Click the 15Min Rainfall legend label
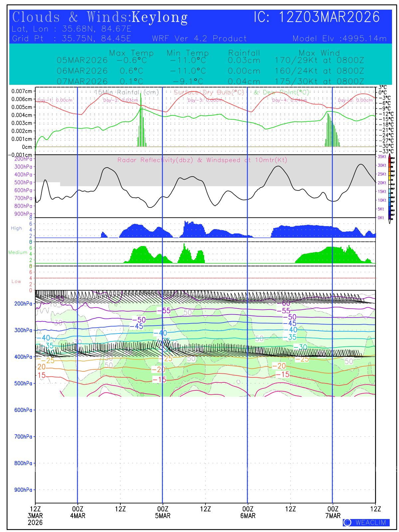The height and width of the screenshot is (532, 399). (127, 92)
